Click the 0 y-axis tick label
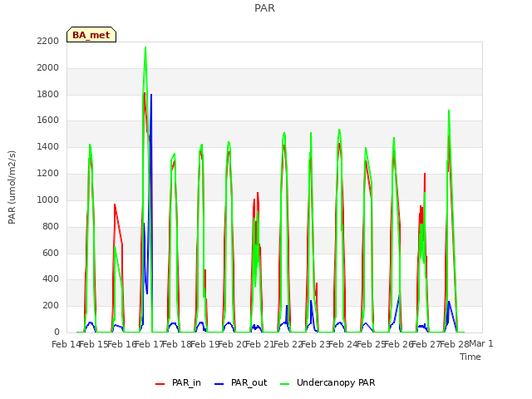Screen dimensions: 532x399 point(57,332)
